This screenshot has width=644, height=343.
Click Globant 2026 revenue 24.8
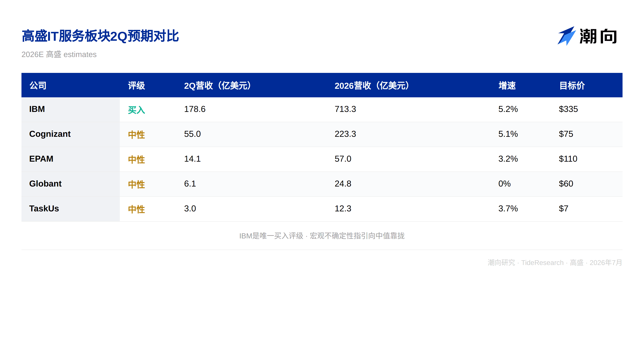click(x=343, y=184)
